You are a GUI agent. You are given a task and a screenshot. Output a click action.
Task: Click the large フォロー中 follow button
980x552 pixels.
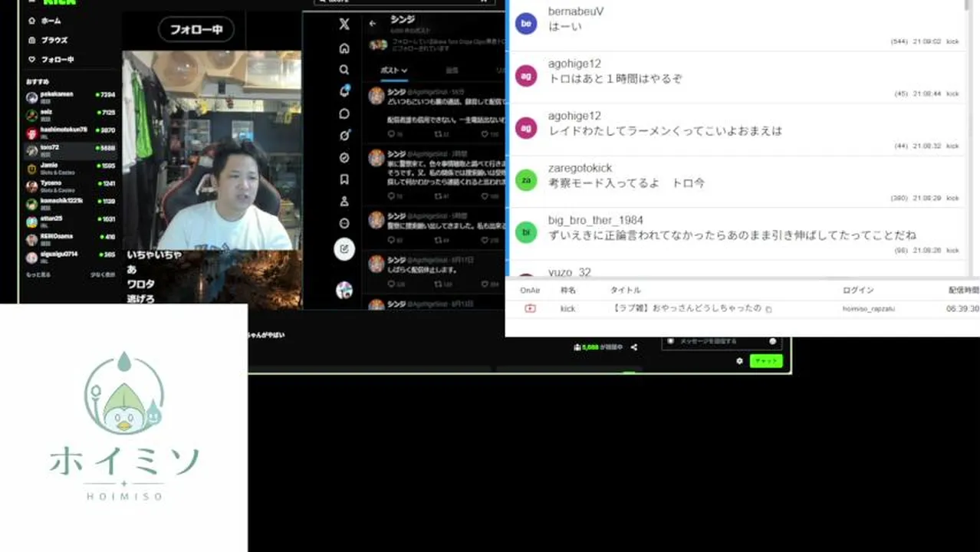point(196,30)
